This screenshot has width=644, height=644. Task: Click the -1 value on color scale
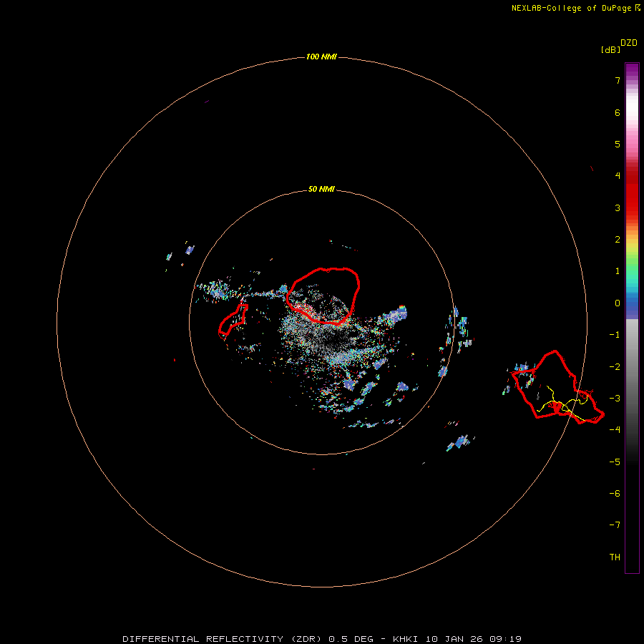click(x=615, y=335)
